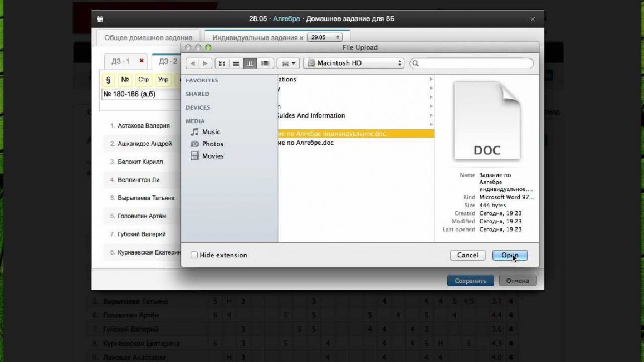The height and width of the screenshot is (362, 644).
Task: Open the item arrangement dropdown
Action: [289, 63]
